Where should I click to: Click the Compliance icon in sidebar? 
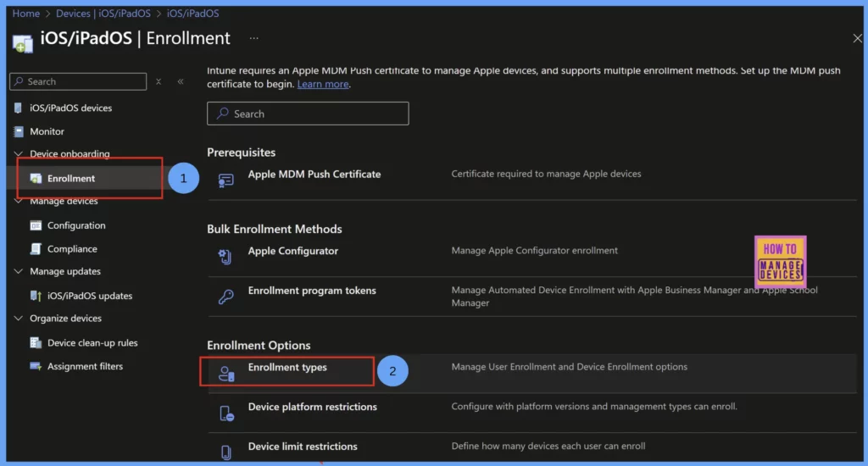coord(36,249)
